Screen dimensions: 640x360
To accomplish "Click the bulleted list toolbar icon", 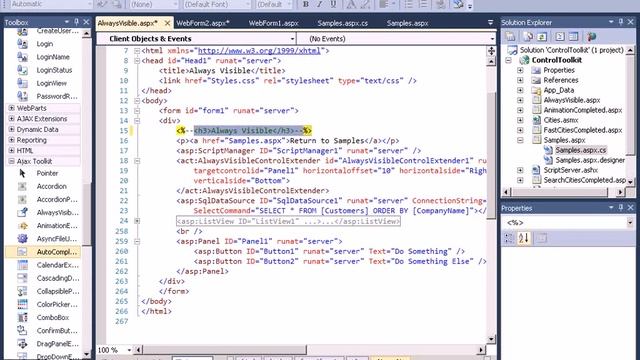I will coord(408,4).
